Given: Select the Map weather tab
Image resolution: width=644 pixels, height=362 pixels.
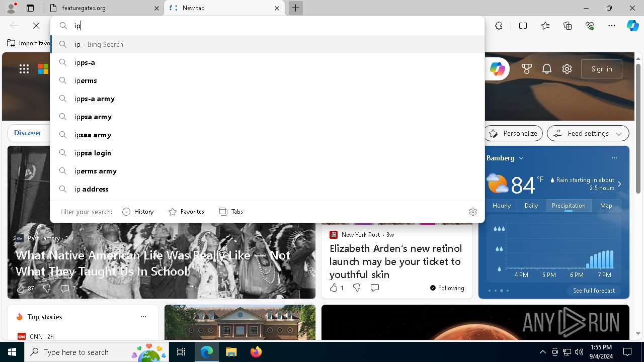Looking at the screenshot, I should click(x=606, y=206).
